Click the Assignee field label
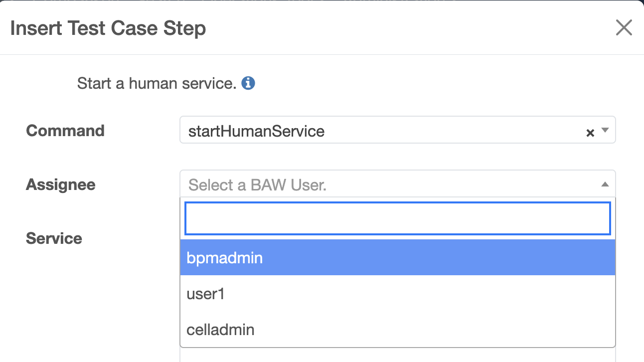Viewport: 644px width, 362px height. click(61, 185)
